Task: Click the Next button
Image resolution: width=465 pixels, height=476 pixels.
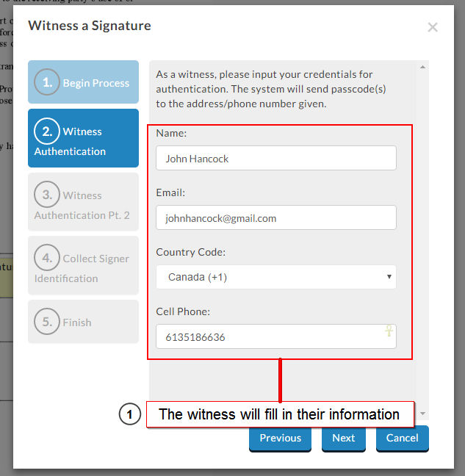Action: (x=343, y=439)
